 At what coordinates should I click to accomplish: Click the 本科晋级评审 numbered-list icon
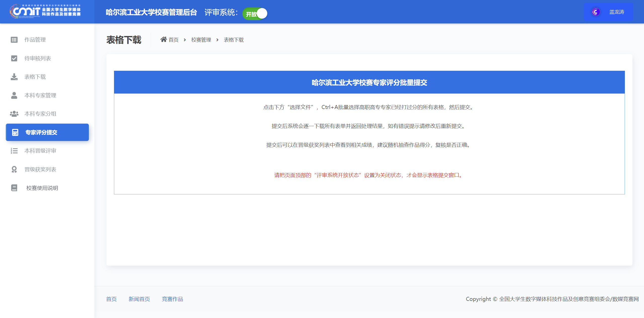[x=14, y=151]
